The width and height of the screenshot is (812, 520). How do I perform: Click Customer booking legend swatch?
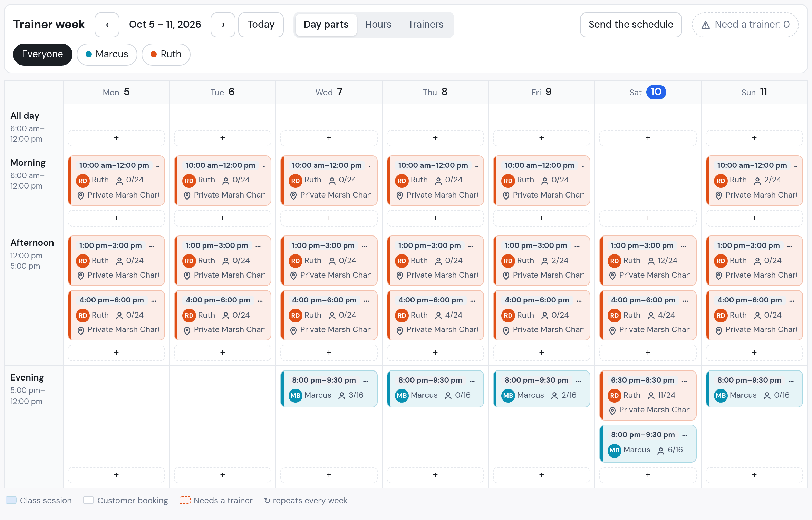[x=88, y=500]
